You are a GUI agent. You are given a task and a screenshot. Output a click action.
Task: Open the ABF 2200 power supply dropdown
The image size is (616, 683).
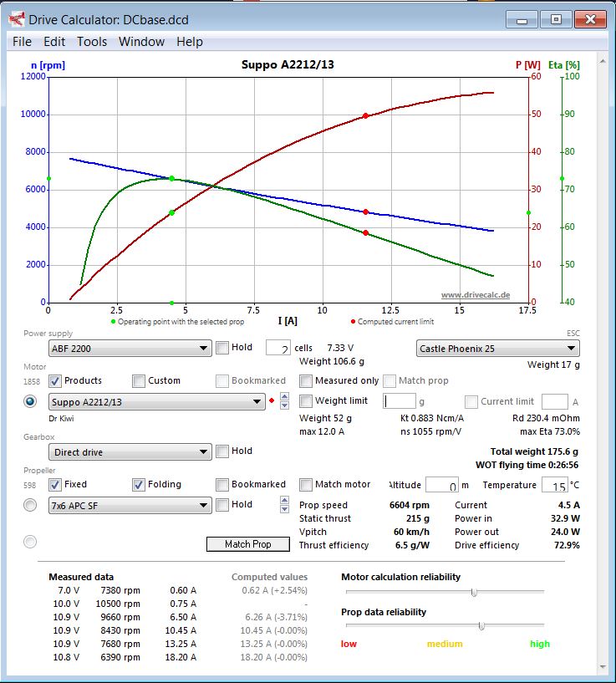(x=130, y=349)
